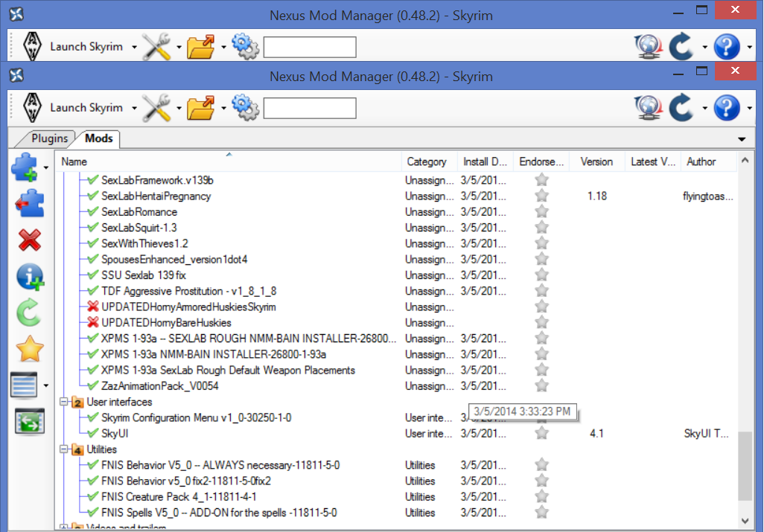Open Launch Skyrim dropdown arrow in front window
The width and height of the screenshot is (764, 532).
[x=134, y=108]
